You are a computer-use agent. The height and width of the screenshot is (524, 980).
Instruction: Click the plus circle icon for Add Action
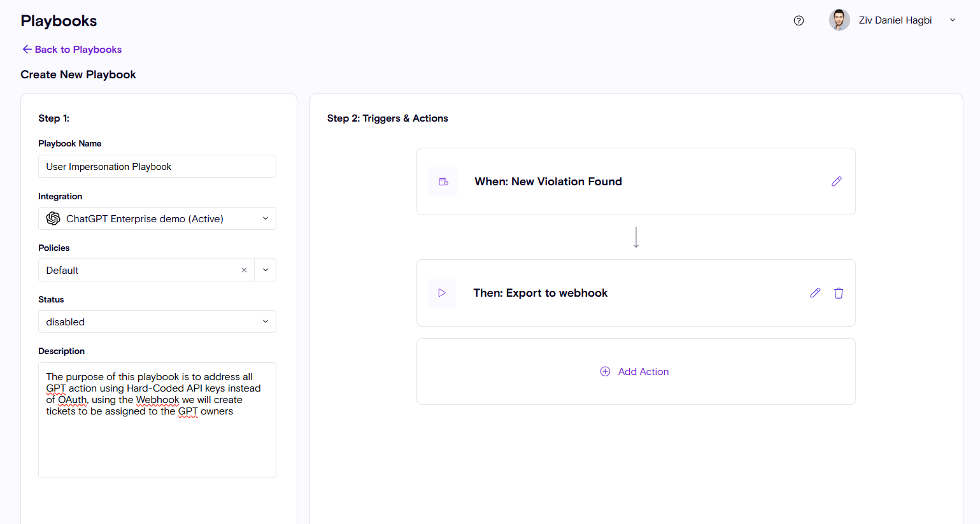(605, 371)
